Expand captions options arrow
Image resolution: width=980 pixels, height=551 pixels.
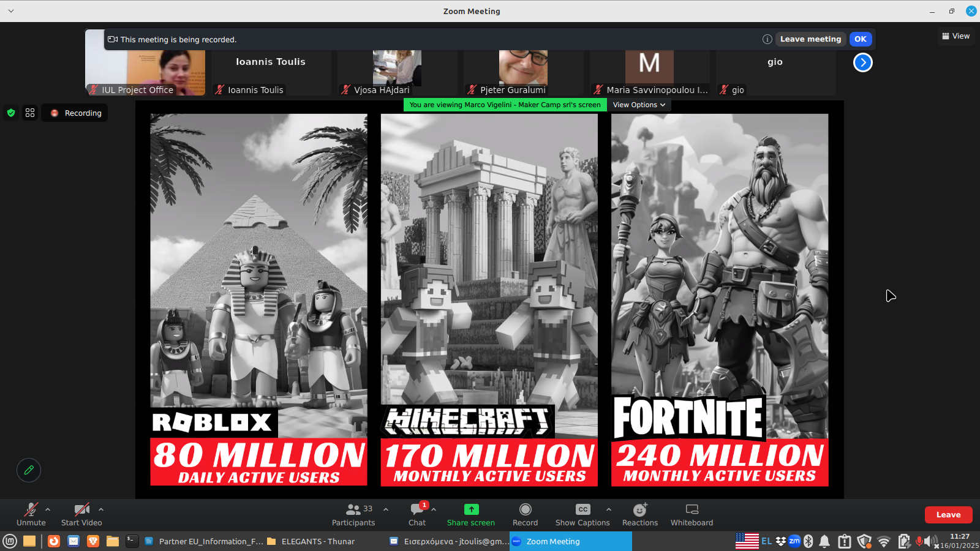[x=608, y=509]
